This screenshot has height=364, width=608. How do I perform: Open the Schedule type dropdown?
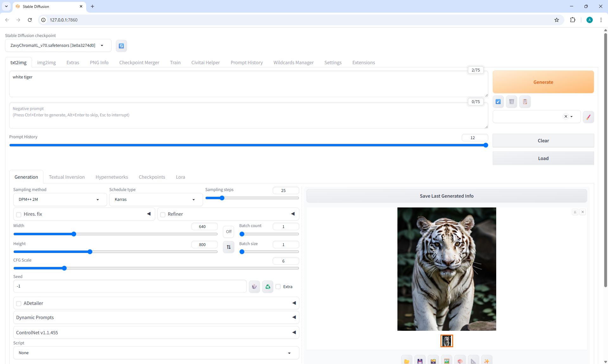pyautogui.click(x=155, y=200)
